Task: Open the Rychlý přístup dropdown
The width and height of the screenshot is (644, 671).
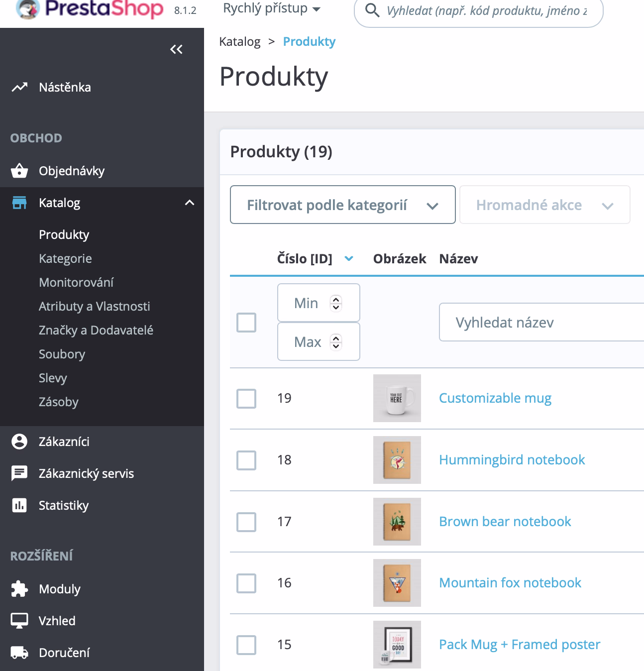Action: click(x=272, y=9)
